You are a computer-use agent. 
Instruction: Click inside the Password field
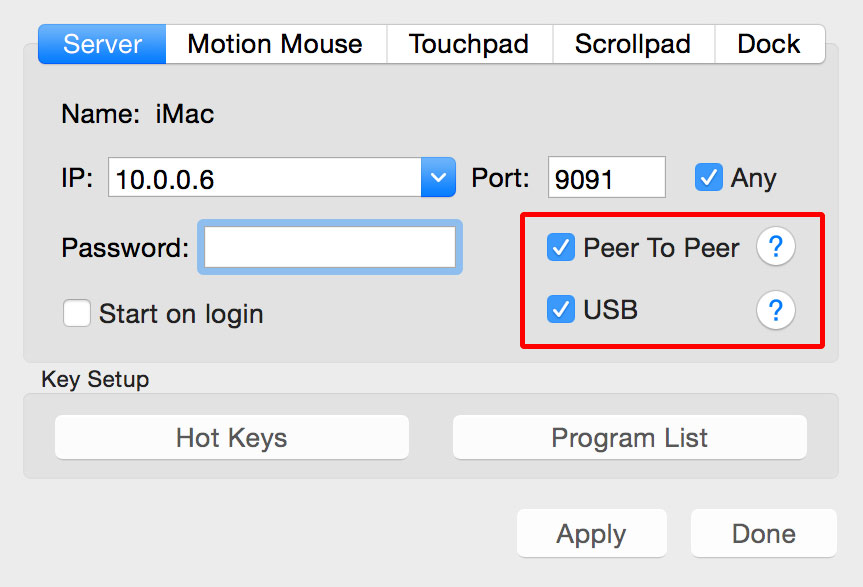coord(330,247)
